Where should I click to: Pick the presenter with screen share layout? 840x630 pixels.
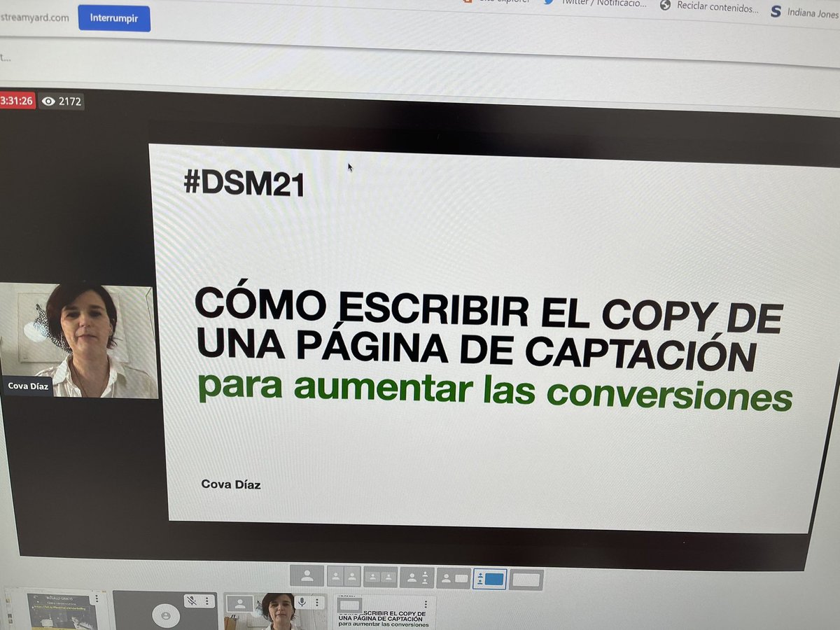(x=456, y=578)
